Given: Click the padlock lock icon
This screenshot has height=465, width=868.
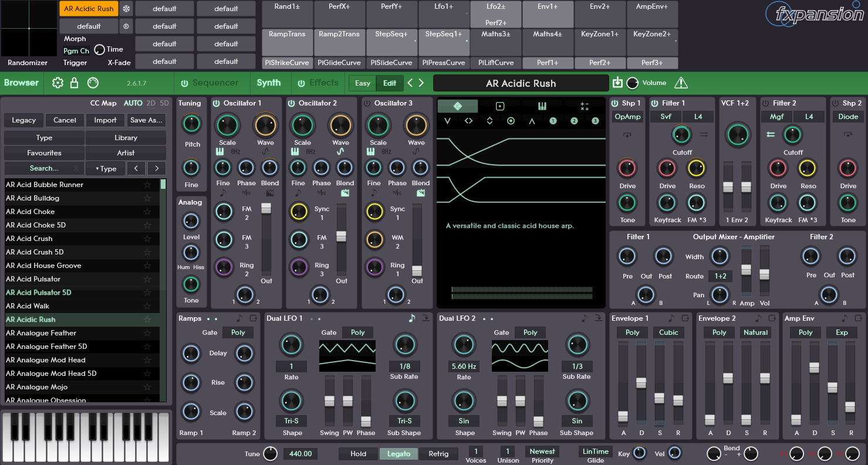Looking at the screenshot, I should click(75, 83).
